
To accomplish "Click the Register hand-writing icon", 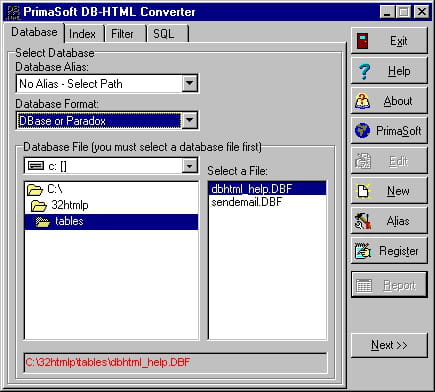I will click(x=363, y=251).
